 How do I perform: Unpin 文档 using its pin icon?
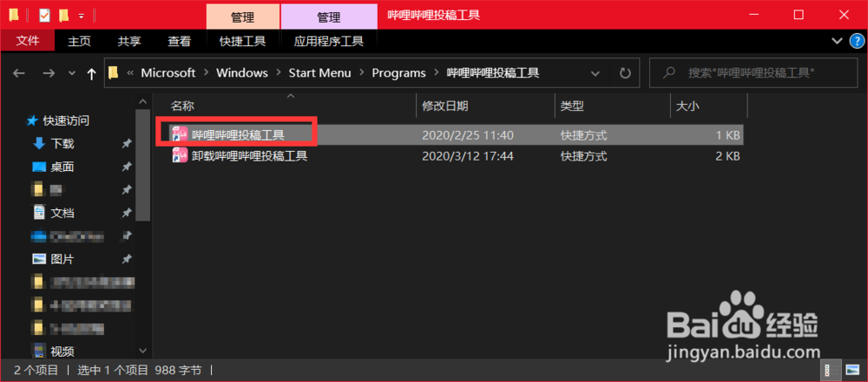127,213
